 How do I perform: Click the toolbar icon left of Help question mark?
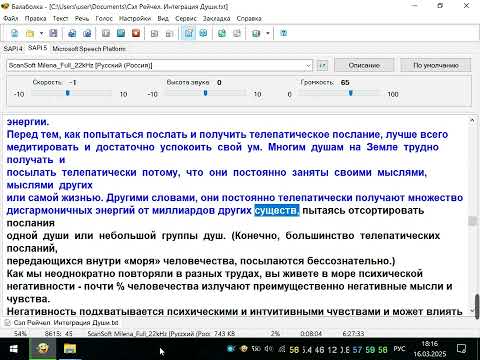(256, 33)
